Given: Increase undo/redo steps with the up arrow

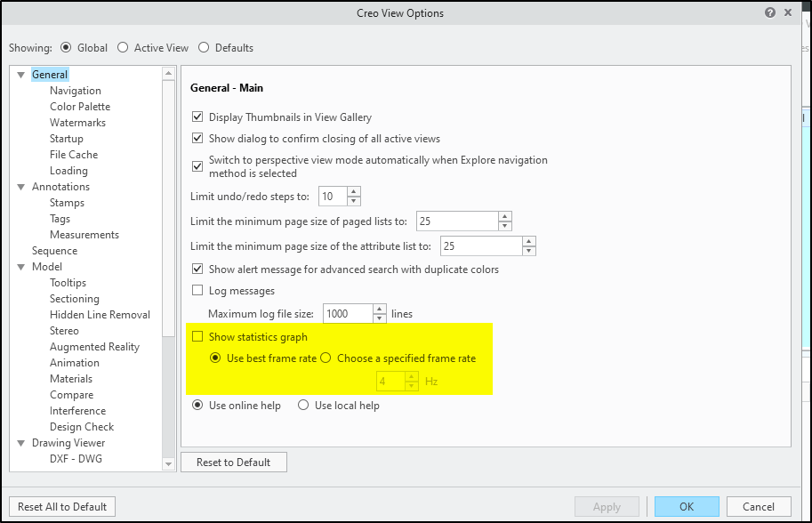Looking at the screenshot, I should tap(352, 191).
